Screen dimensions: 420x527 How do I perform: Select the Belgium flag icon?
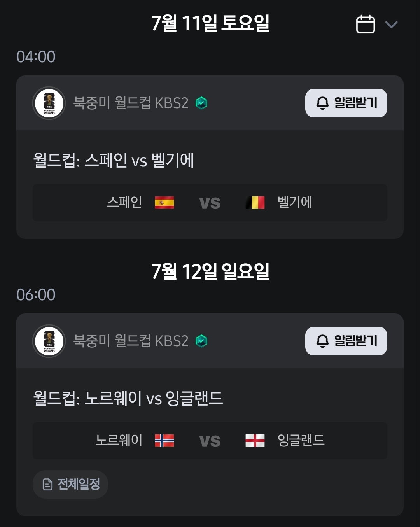(x=255, y=203)
